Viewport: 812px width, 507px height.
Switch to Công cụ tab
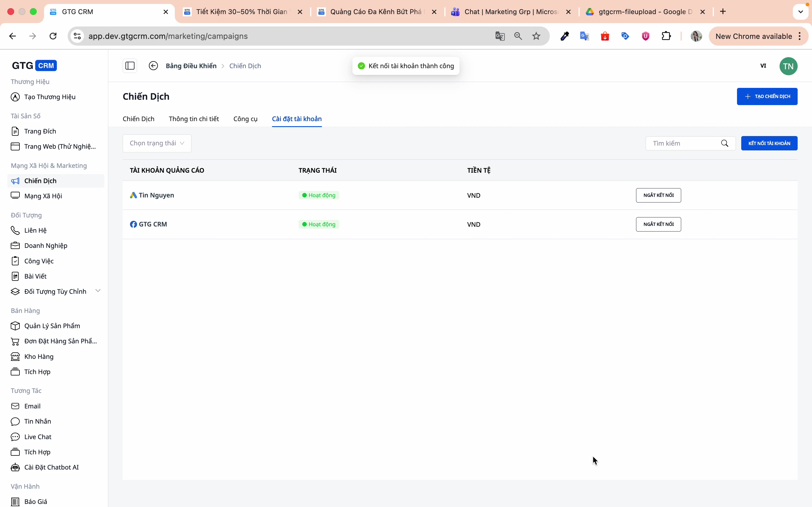click(x=245, y=119)
